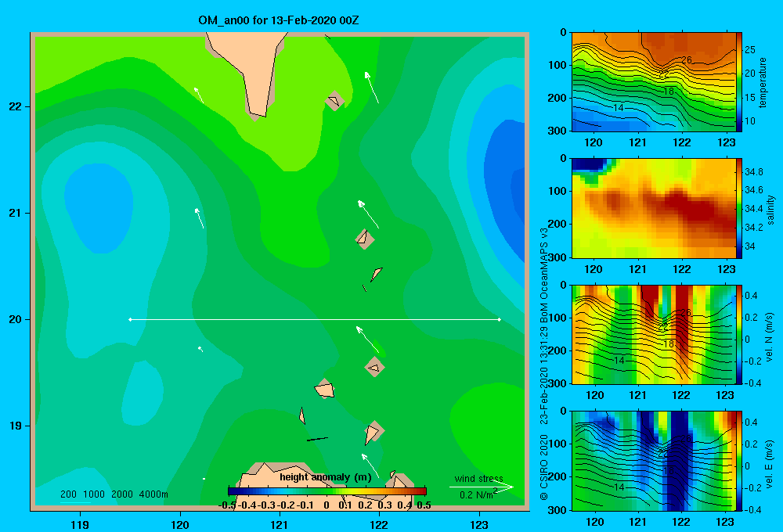Click the title 'OM_an00 for 13-Feb-2020 00Z'
Screen dimensions: 783x532
278,20
